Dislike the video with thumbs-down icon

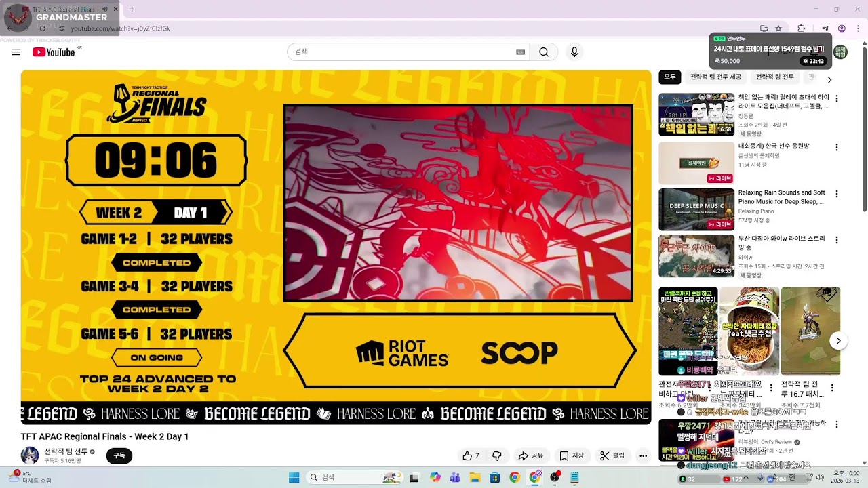tap(497, 456)
